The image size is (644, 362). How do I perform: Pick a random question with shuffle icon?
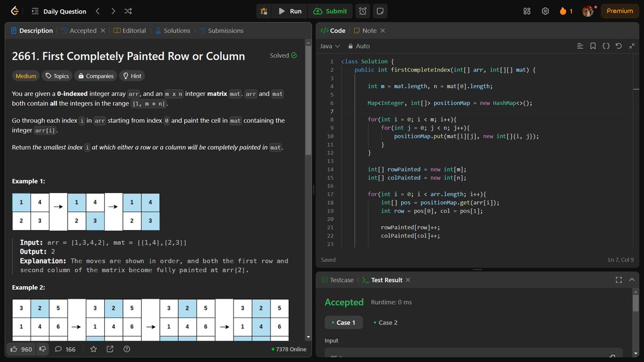coord(128,11)
